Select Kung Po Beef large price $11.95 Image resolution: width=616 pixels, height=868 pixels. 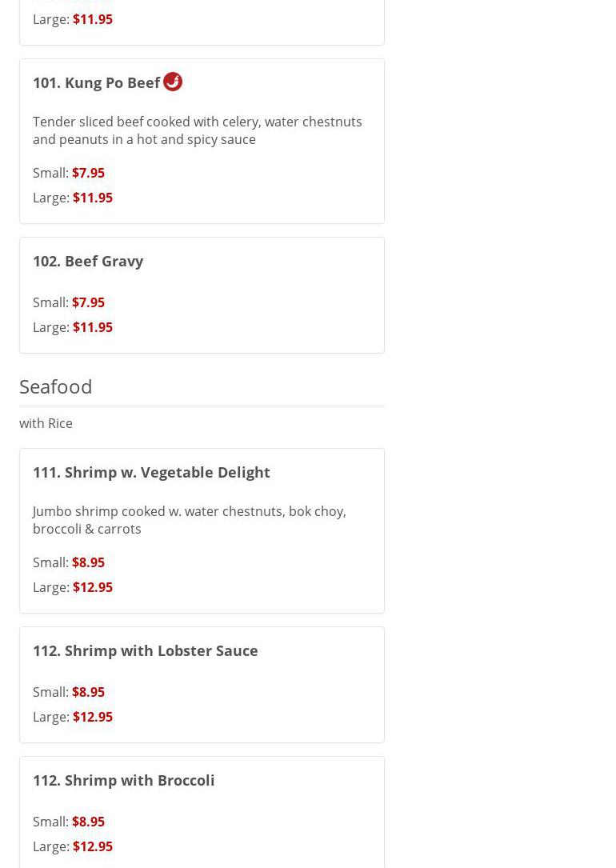tap(92, 198)
